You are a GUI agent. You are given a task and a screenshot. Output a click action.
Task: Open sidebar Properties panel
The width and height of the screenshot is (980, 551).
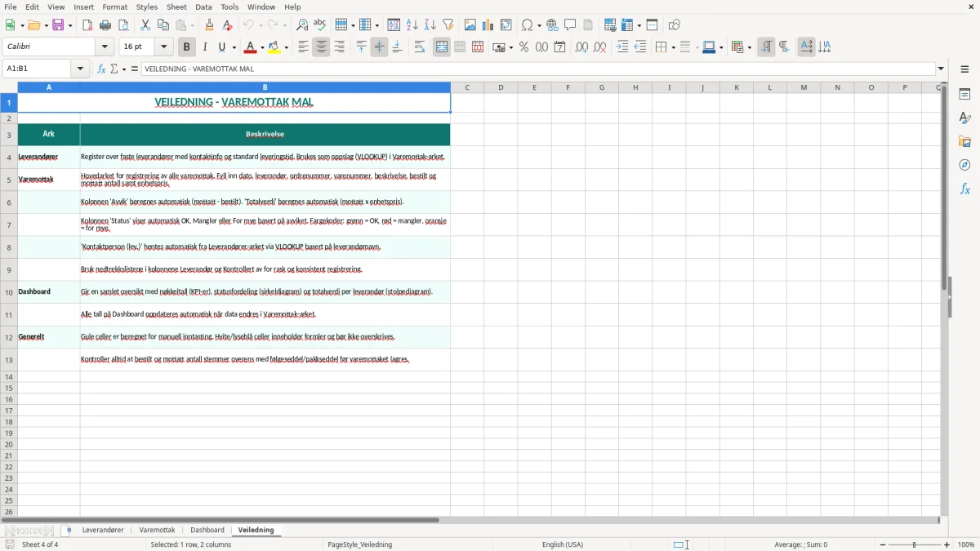pos(964,95)
